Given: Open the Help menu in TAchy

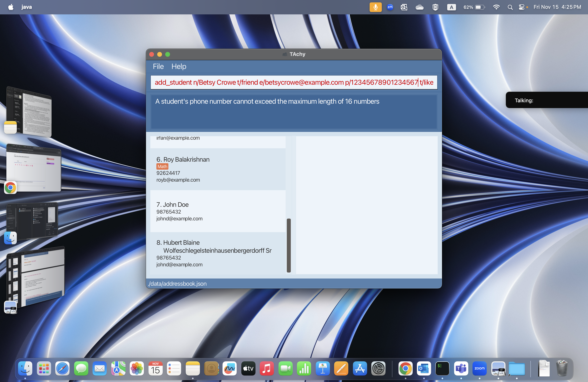Looking at the screenshot, I should tap(179, 66).
